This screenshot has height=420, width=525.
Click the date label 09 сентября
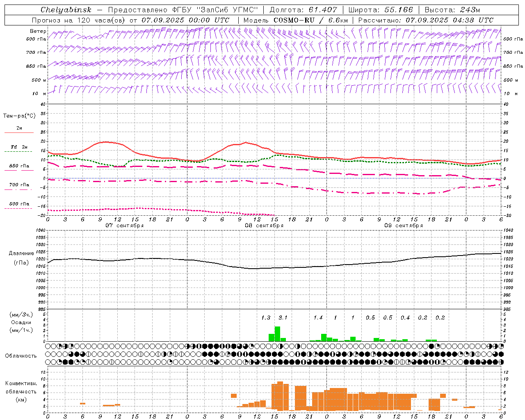pos(404,226)
